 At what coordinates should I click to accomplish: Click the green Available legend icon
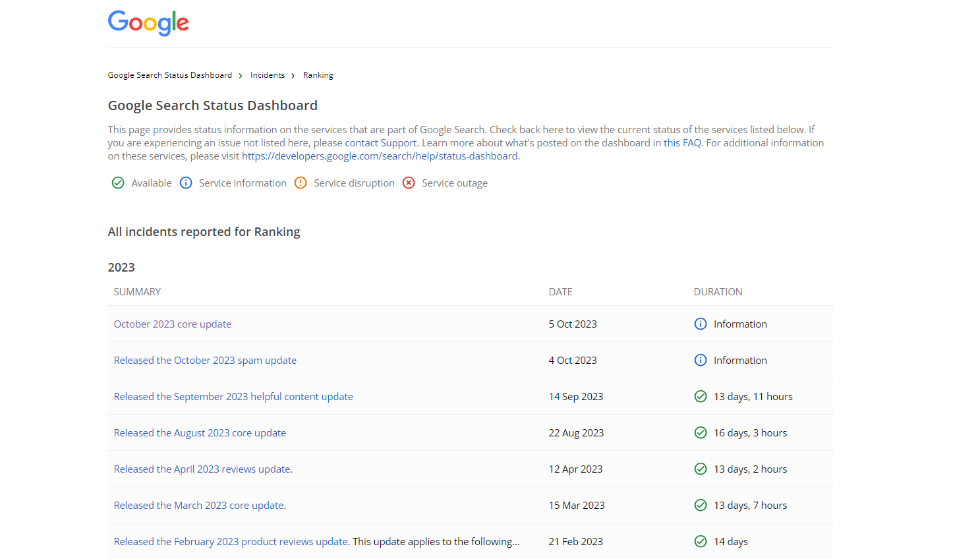[118, 183]
